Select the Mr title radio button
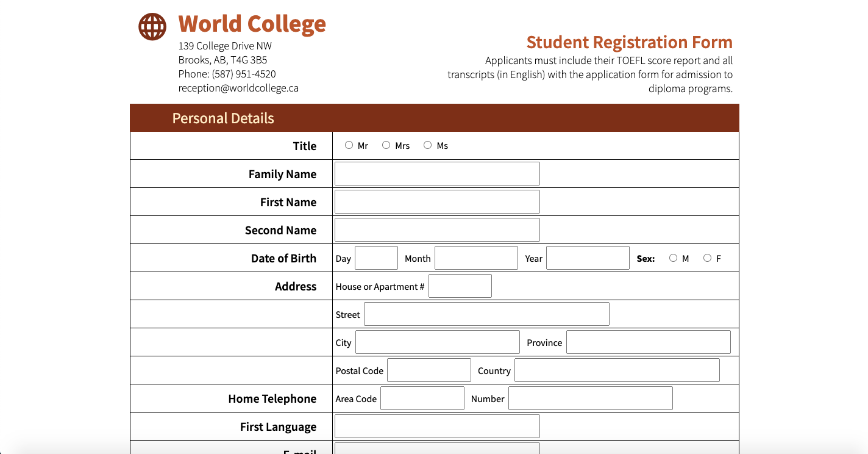Viewport: 868px width, 454px height. coord(349,145)
